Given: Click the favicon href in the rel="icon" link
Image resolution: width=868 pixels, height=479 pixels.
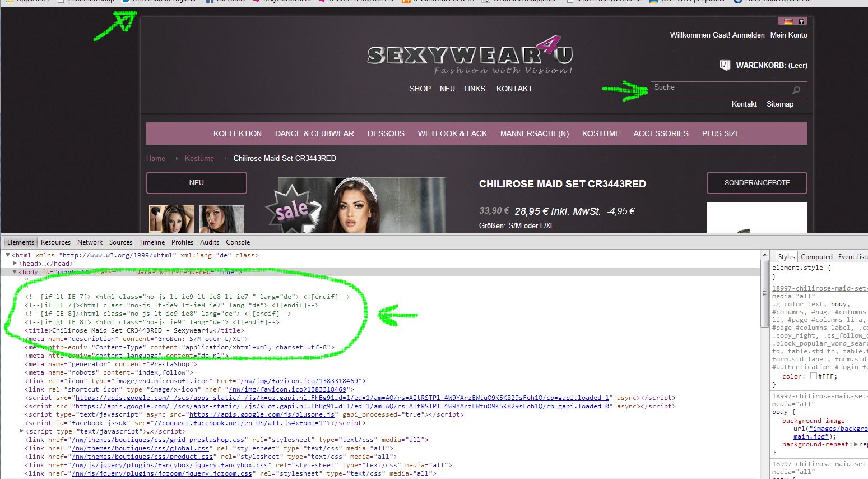Looking at the screenshot, I should click(x=303, y=381).
